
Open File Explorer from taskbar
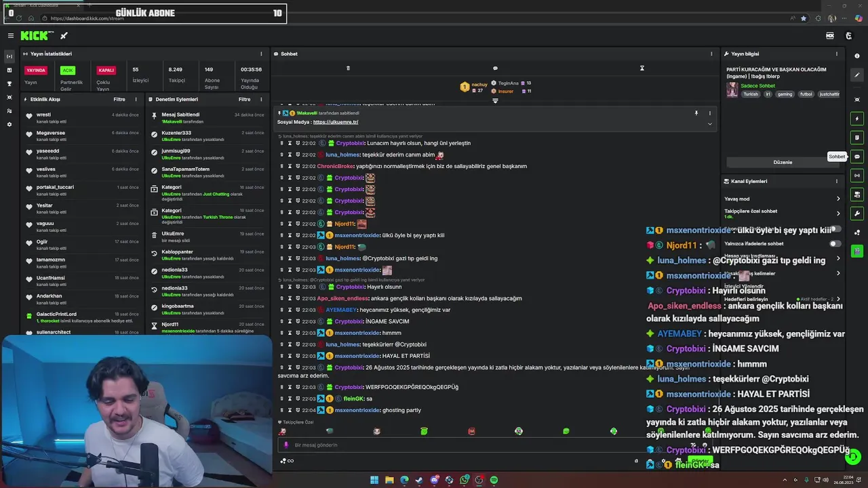(389, 480)
